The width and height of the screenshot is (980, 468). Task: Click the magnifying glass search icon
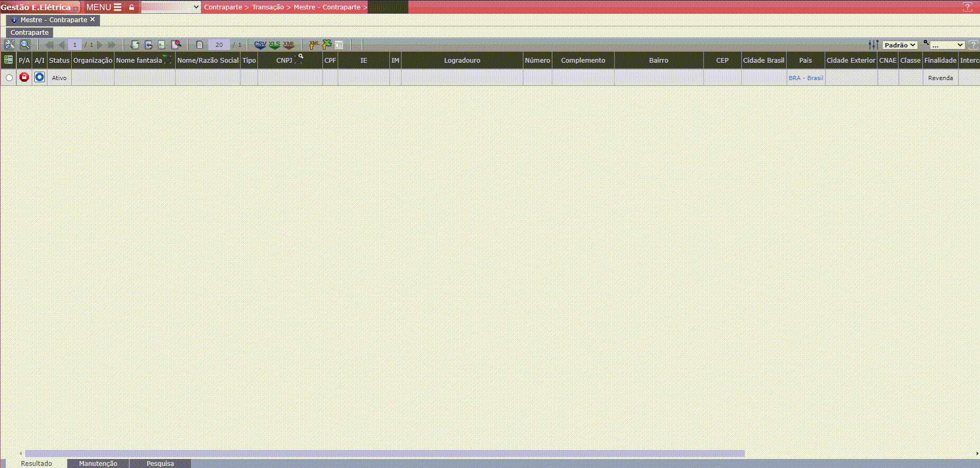(25, 45)
